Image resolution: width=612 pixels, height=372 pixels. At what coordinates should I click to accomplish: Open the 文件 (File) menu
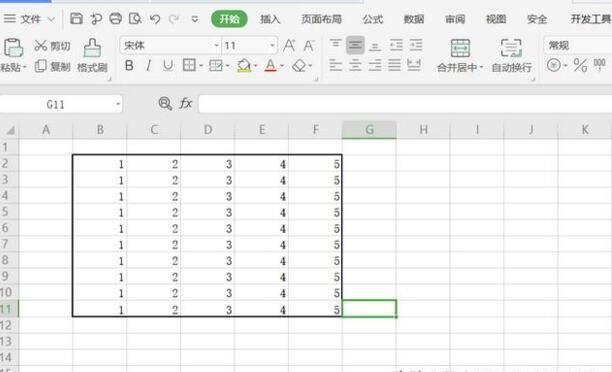pyautogui.click(x=30, y=19)
